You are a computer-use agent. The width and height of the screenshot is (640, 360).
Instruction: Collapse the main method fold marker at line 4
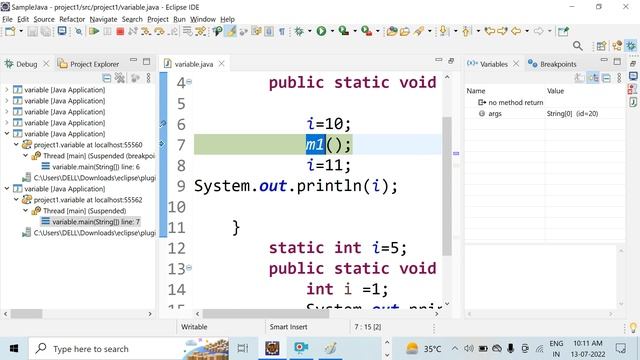coord(189,82)
